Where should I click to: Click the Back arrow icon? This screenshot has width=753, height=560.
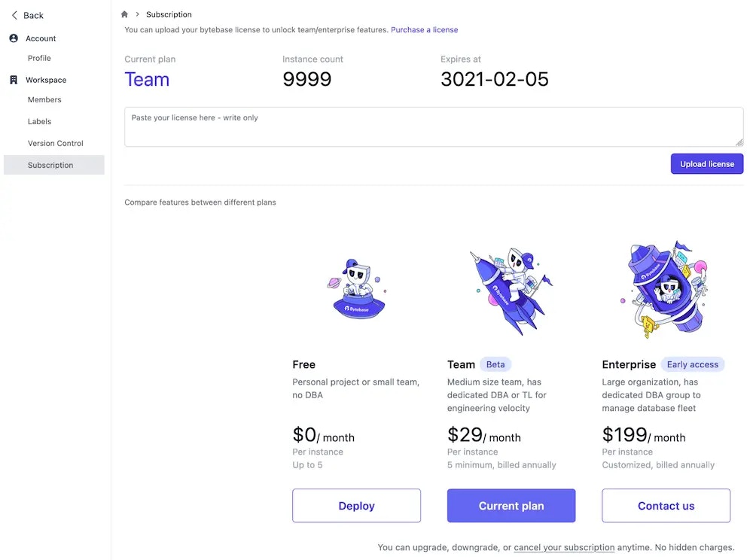(14, 15)
